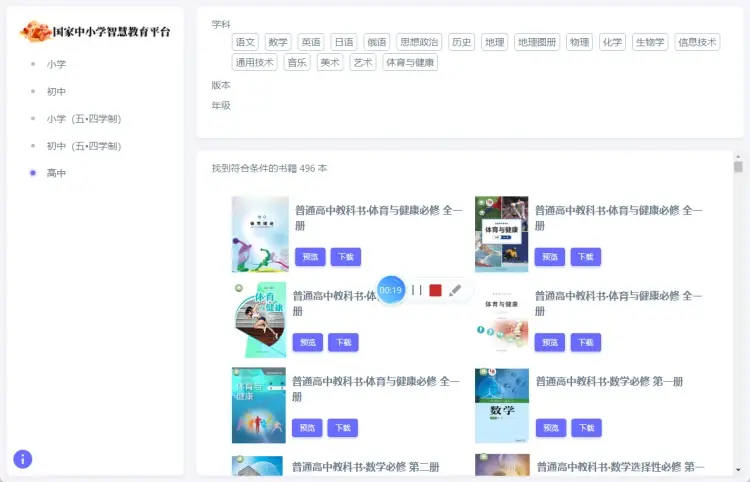Open the info icon at sidebar bottom
The height and width of the screenshot is (482, 750).
22,459
